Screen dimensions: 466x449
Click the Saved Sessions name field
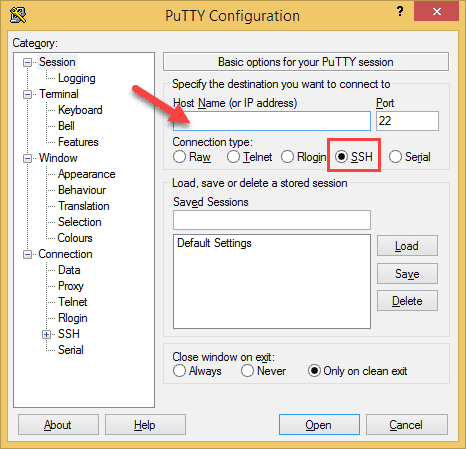click(x=272, y=220)
